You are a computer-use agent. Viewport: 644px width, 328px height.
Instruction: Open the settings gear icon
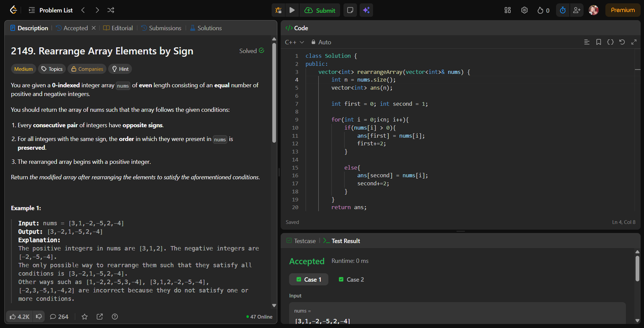[x=523, y=10]
